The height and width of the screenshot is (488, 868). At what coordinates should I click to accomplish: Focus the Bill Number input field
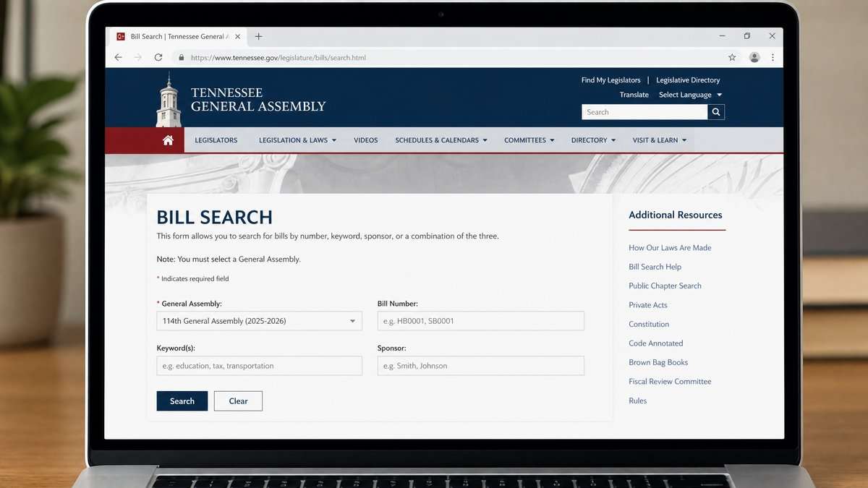click(x=481, y=321)
